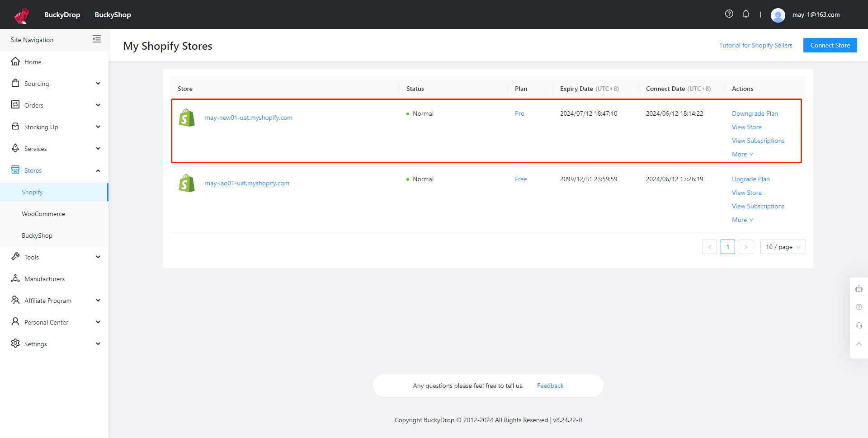This screenshot has width=868, height=438.
Task: Click the may-1@163.com account name
Action: (816, 14)
